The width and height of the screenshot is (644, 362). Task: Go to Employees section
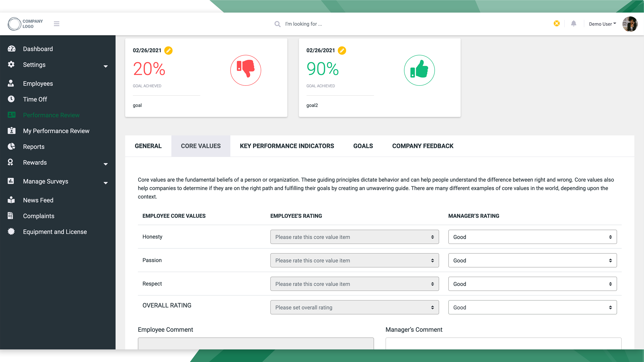click(38, 83)
